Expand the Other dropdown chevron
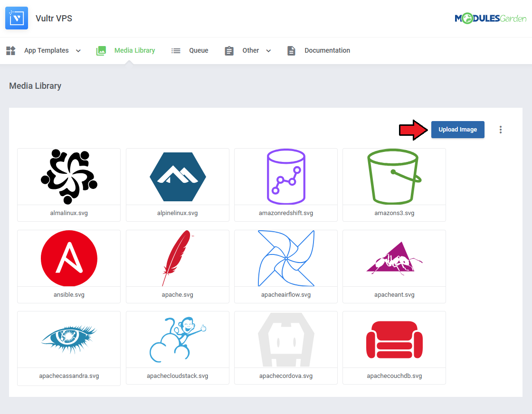Image resolution: width=532 pixels, height=414 pixels. click(x=268, y=51)
